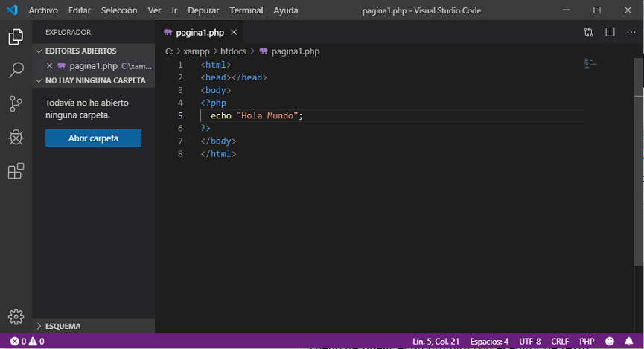Open notifications bell in status bar
This screenshot has width=644, height=349.
pyautogui.click(x=629, y=342)
